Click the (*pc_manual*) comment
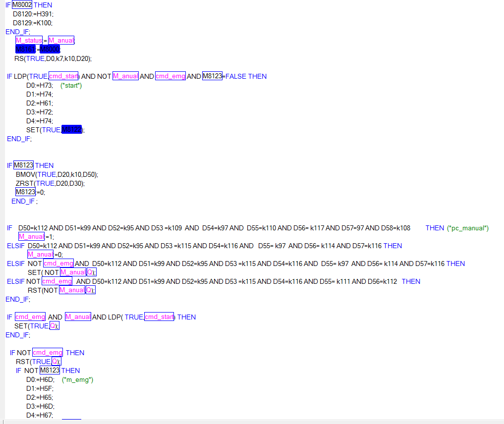 click(x=467, y=228)
